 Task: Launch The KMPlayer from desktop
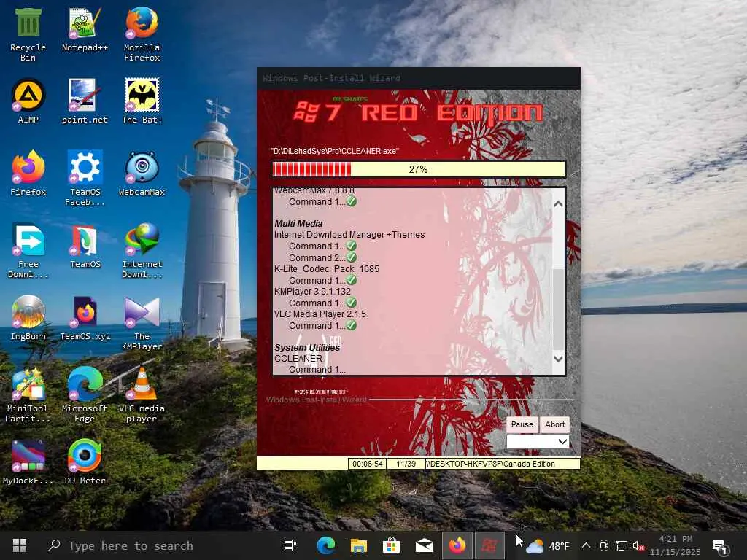pyautogui.click(x=142, y=323)
